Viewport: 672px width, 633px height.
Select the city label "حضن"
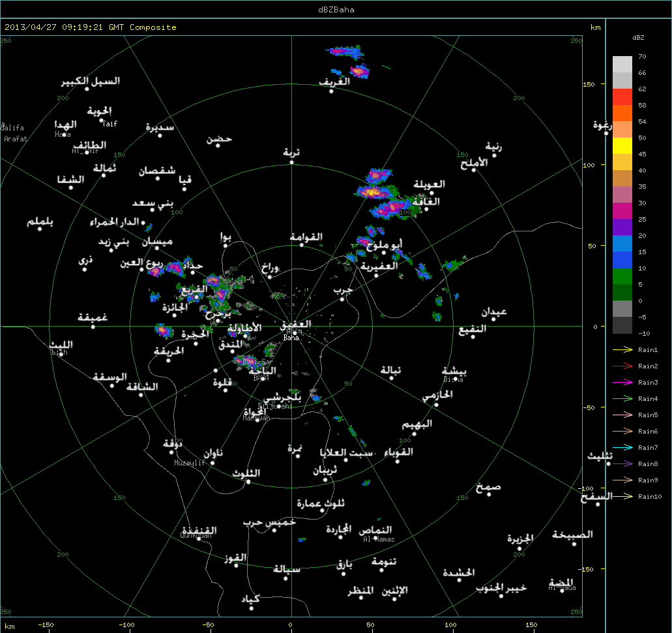pos(219,140)
